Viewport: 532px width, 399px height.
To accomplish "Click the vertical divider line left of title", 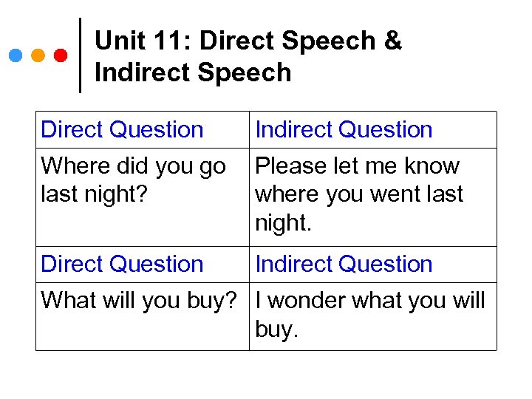I will 80,55.
